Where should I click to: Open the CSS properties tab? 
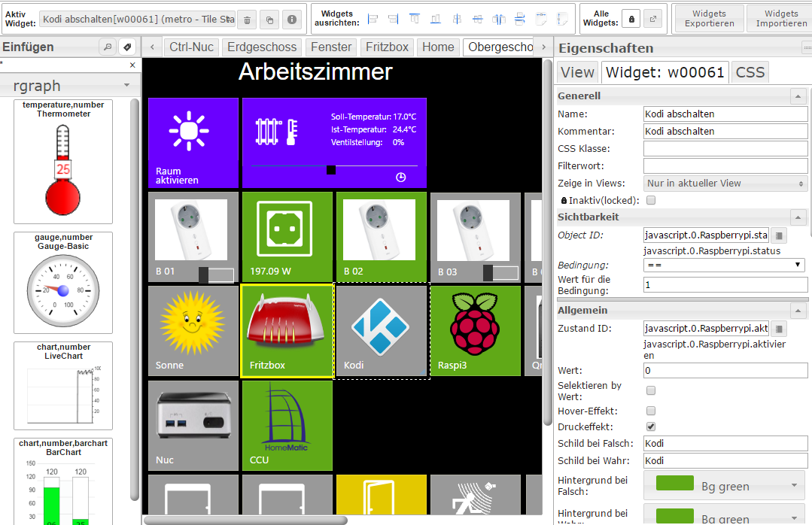tap(750, 72)
